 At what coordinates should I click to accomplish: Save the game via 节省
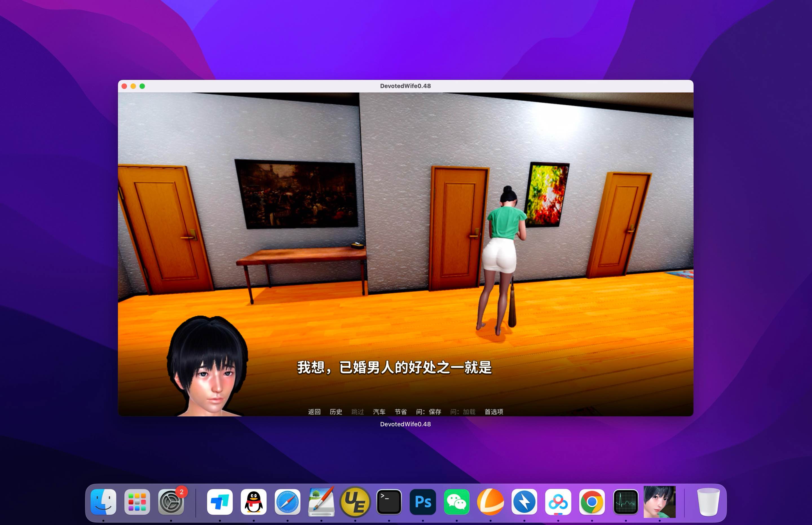[401, 412]
